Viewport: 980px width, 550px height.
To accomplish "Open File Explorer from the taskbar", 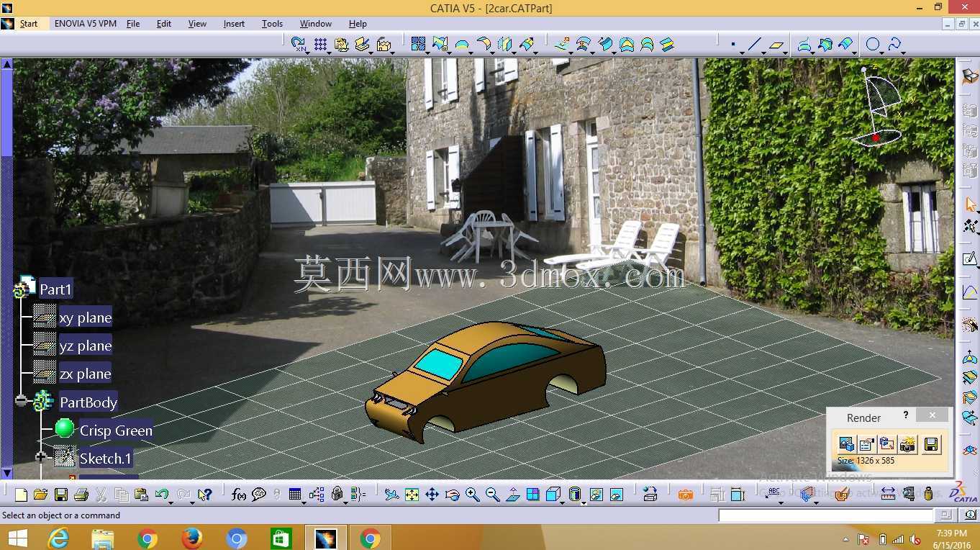I will click(103, 538).
